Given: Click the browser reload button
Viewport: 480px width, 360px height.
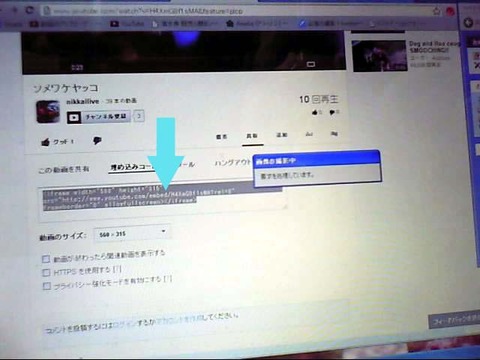Looking at the screenshot, I should tap(30, 10).
